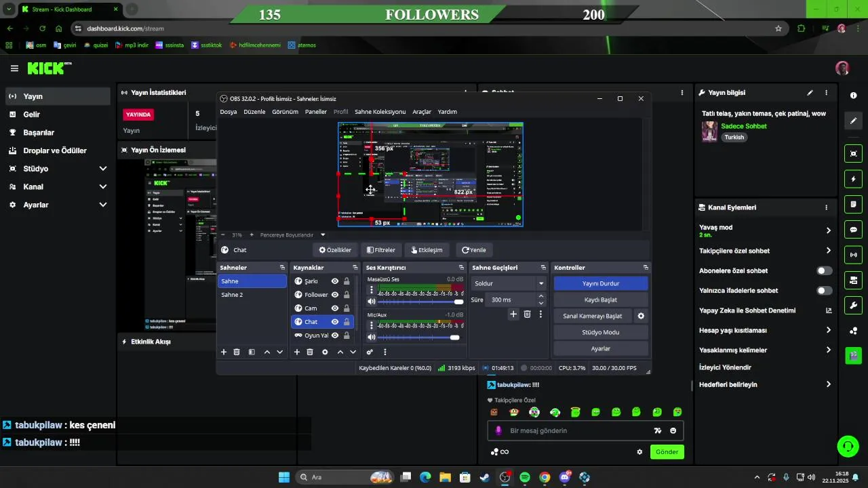This screenshot has height=488, width=868.
Task: Delete scene transition with trash icon
Action: tap(527, 314)
